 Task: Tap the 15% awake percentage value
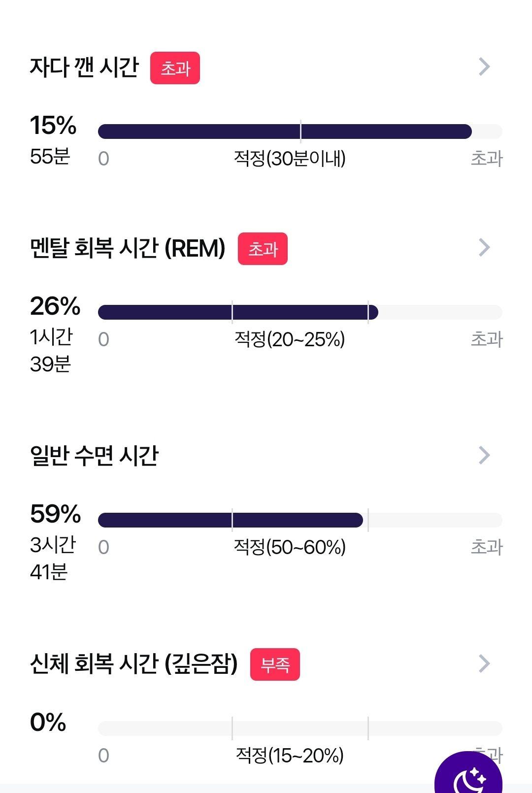(x=53, y=125)
